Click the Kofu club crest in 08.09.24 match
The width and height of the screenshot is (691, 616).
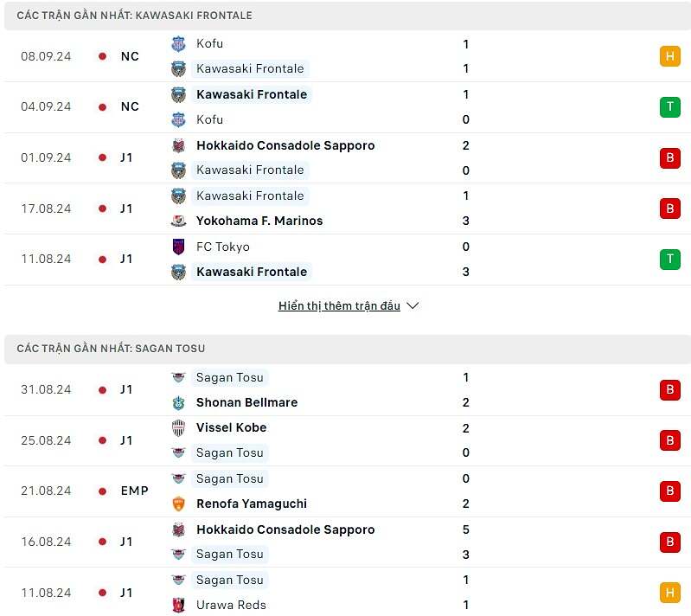click(x=179, y=44)
